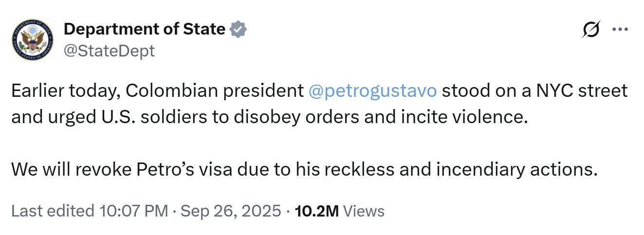Open the @petrogustavo mention link
644x235 pixels.
[372, 91]
